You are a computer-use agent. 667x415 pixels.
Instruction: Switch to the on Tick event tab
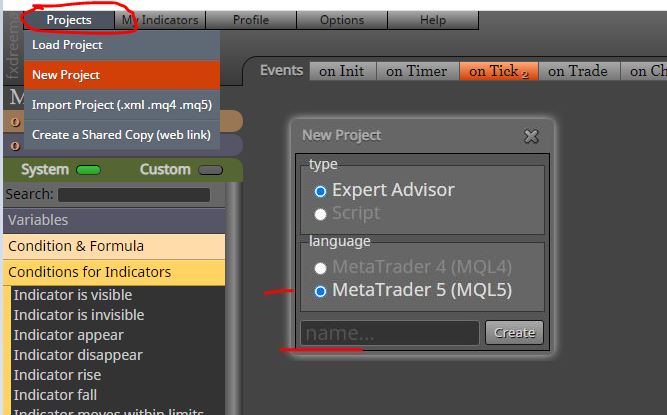[499, 71]
